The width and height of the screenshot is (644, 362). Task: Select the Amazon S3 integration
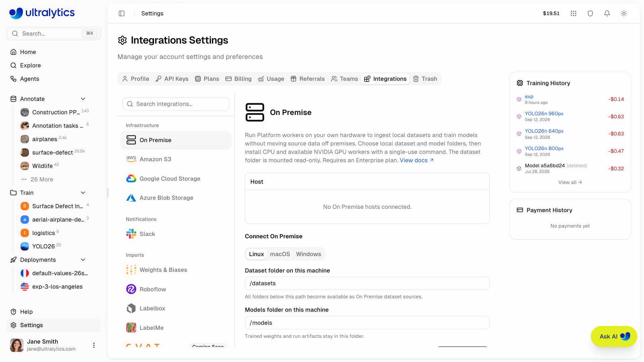click(x=176, y=159)
